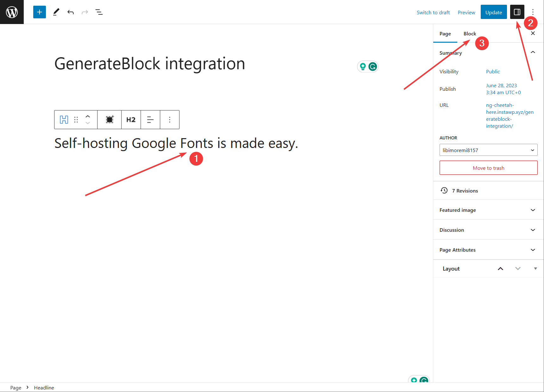Viewport: 544px width, 392px height.
Task: Move the Layout meta box down
Action: [518, 269]
